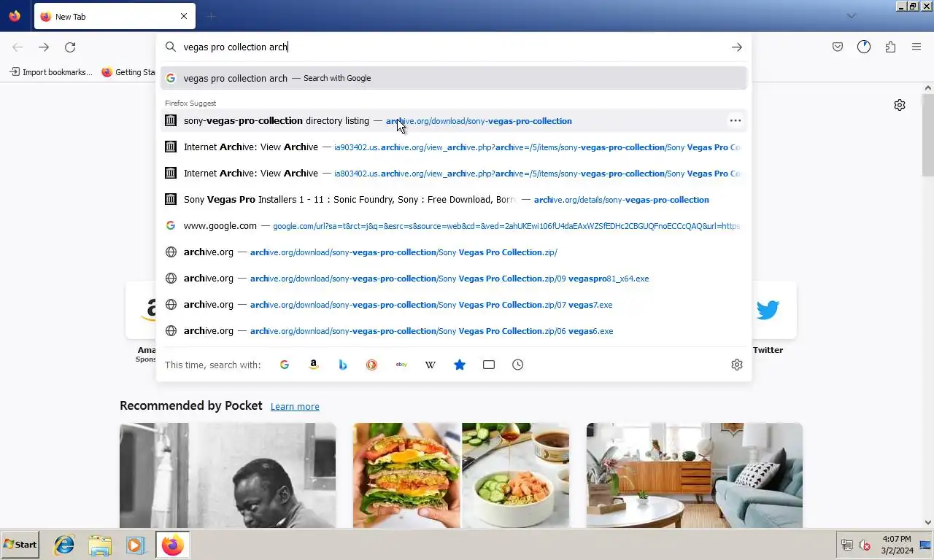Screen dimensions: 934x560
Task: Click the address bar text field
Action: tap(452, 47)
